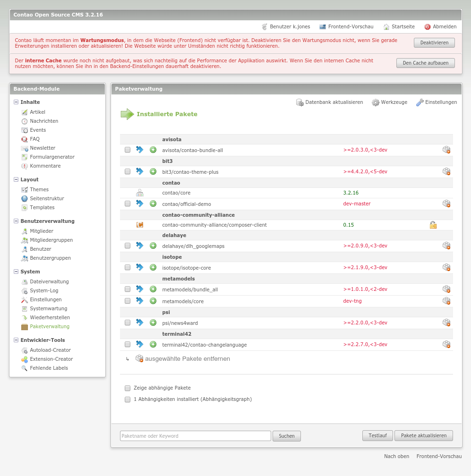Select the isotope/isotope-core checkbox

[128, 267]
